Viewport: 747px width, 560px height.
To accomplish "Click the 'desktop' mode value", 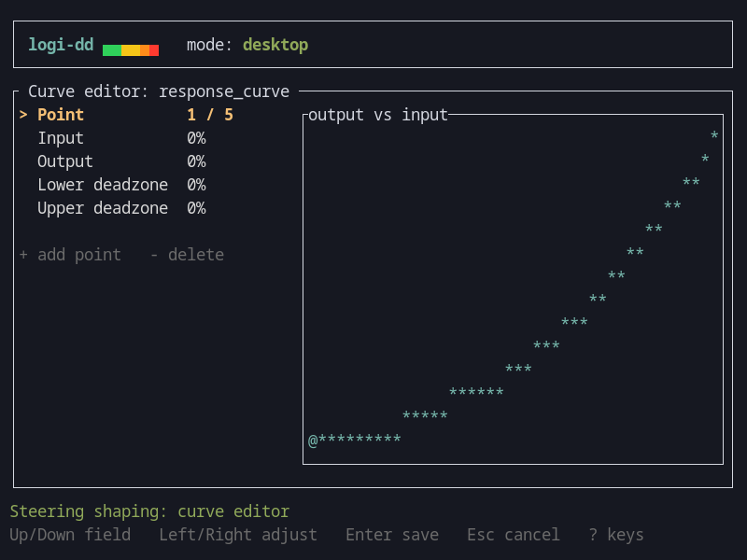I will (275, 45).
